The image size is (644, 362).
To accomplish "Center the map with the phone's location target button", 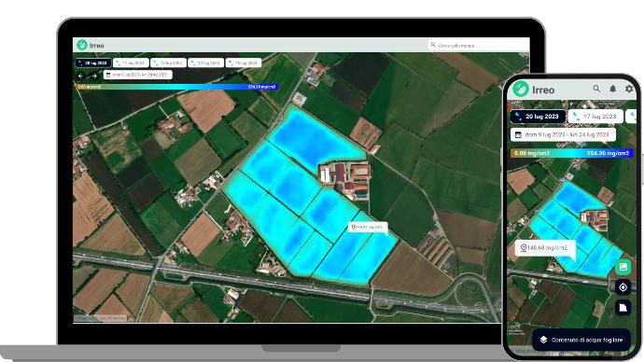I will click(623, 287).
